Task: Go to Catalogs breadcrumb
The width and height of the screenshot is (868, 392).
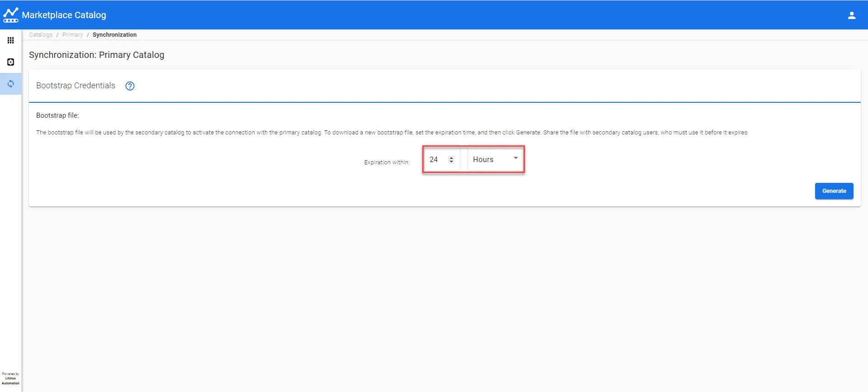Action: [x=41, y=35]
